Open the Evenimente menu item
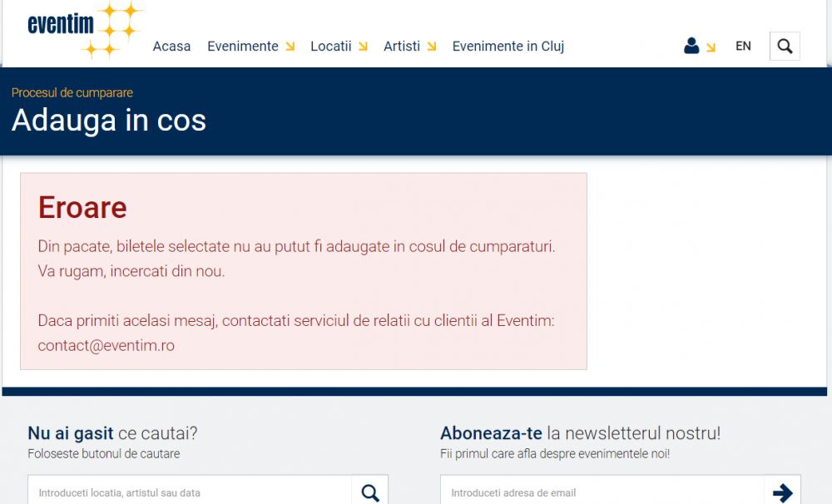832x504 pixels. tap(242, 47)
